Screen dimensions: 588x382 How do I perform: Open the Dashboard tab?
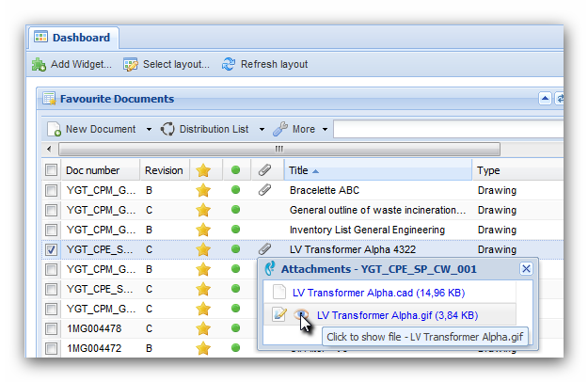[74, 38]
